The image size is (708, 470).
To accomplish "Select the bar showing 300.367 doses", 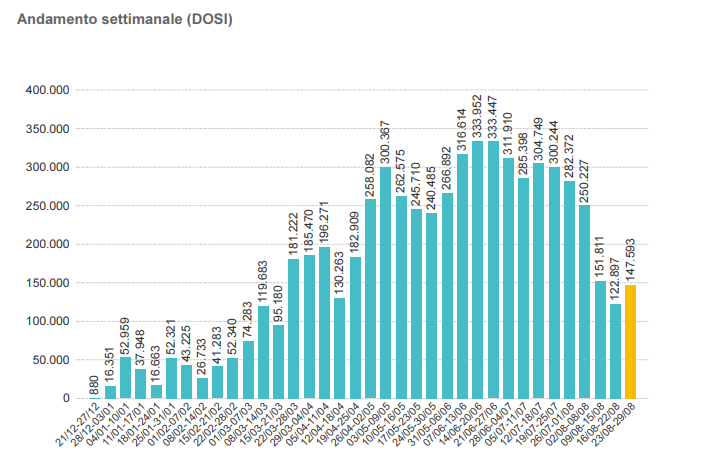I will [386, 283].
